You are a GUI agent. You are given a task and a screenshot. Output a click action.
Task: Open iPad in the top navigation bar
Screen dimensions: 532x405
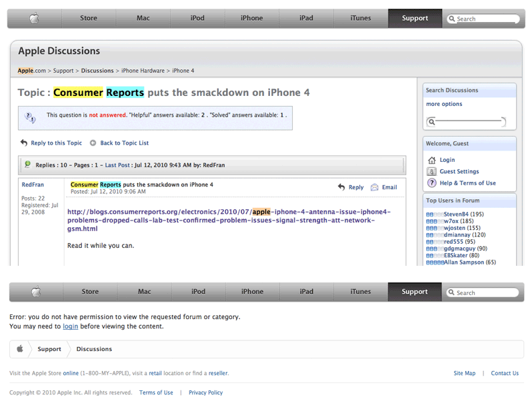coord(306,18)
